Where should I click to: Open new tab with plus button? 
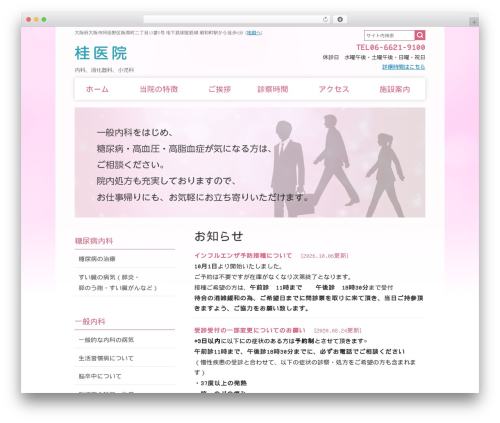474,22
